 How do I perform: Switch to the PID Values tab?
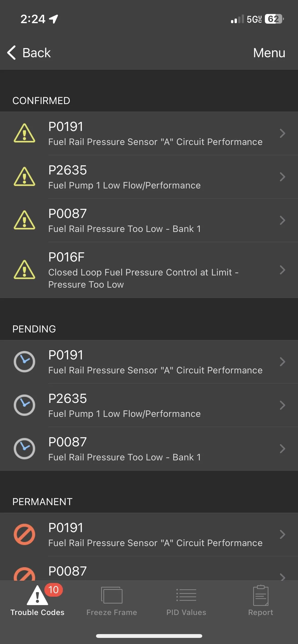(x=186, y=601)
